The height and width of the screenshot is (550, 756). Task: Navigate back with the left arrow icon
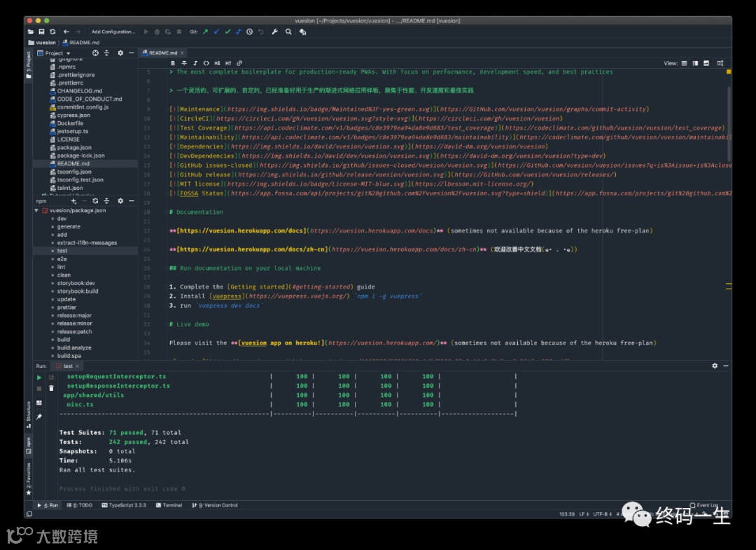click(x=66, y=32)
